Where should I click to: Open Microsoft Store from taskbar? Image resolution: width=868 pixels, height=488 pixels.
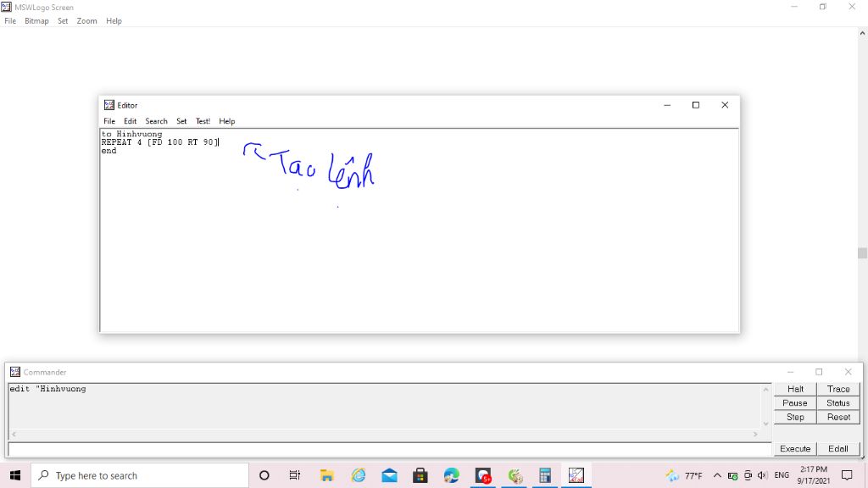click(x=420, y=475)
